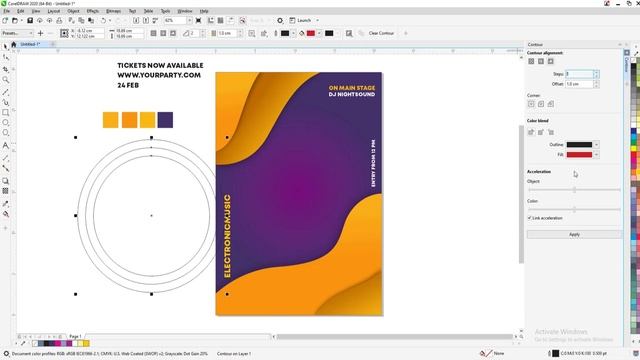
Task: Open the Fill color dropdown in the docker
Action: (x=596, y=155)
